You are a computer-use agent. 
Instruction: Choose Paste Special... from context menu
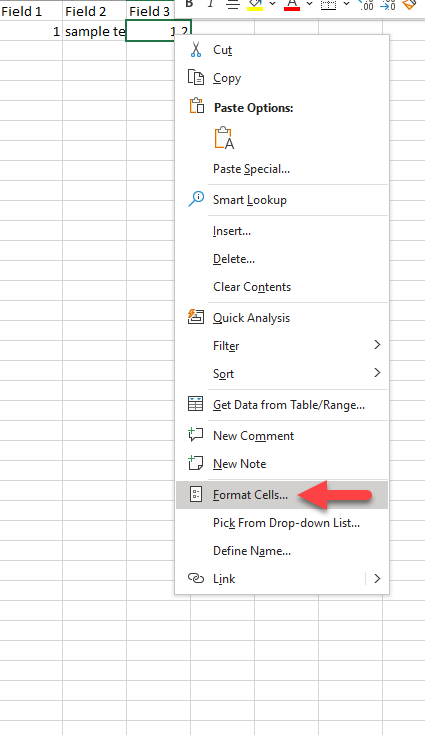click(251, 169)
